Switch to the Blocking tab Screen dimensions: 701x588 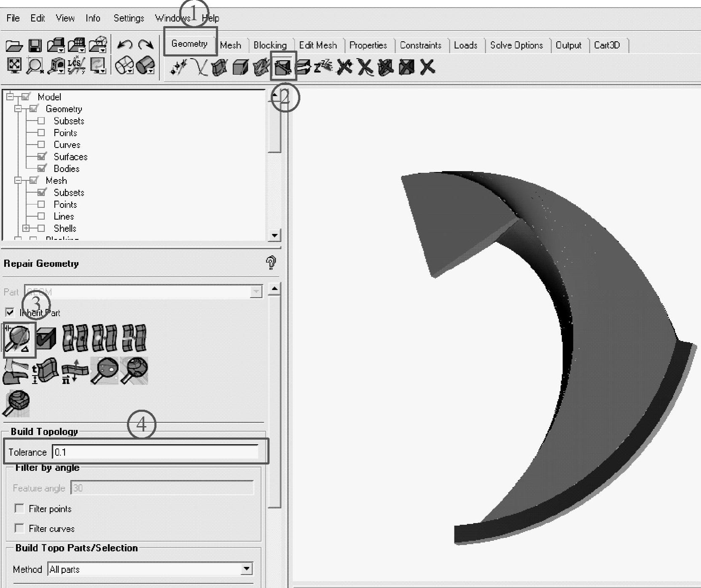pyautogui.click(x=270, y=45)
